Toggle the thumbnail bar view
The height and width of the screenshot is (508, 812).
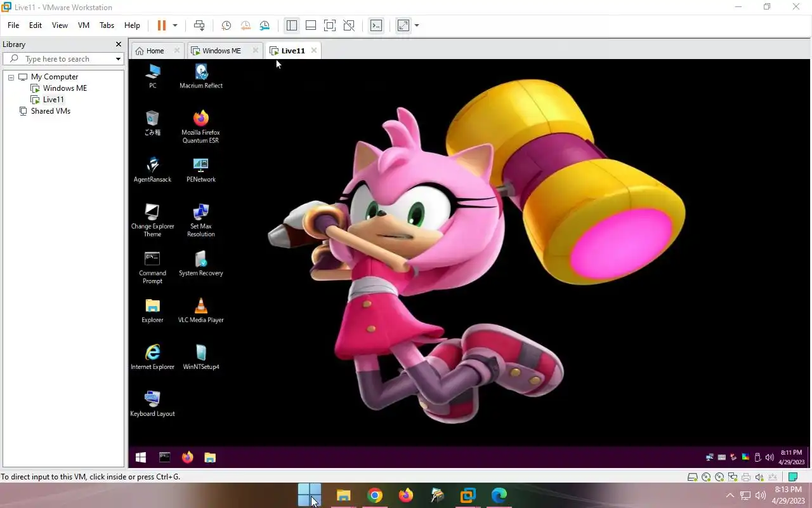point(311,25)
